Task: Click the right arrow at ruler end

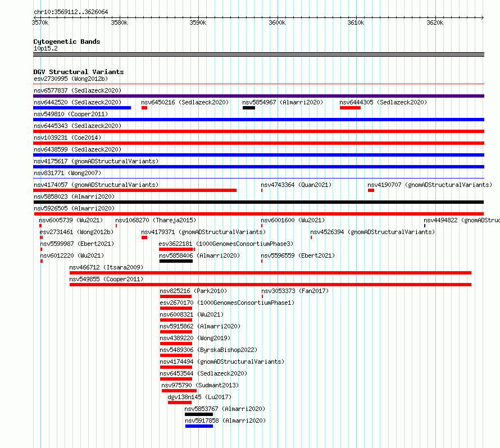Action: click(x=483, y=17)
